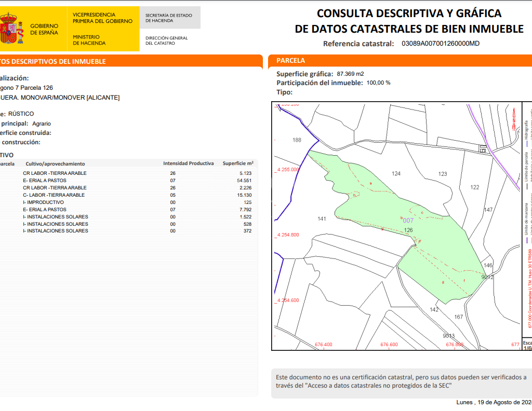
Task: Click the 'Superficie gráfica:' label
Action: tap(304, 74)
